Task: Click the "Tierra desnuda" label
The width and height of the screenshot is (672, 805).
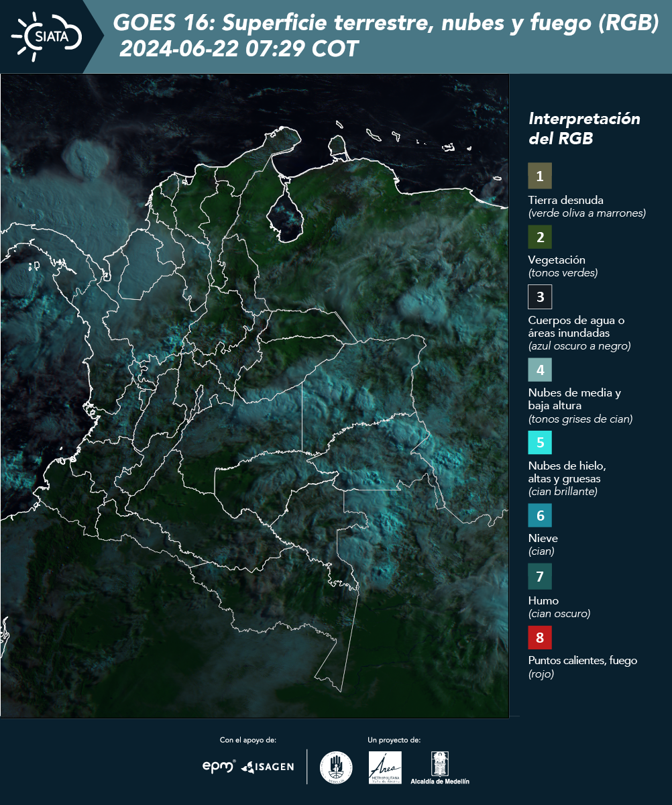Action: point(566,200)
